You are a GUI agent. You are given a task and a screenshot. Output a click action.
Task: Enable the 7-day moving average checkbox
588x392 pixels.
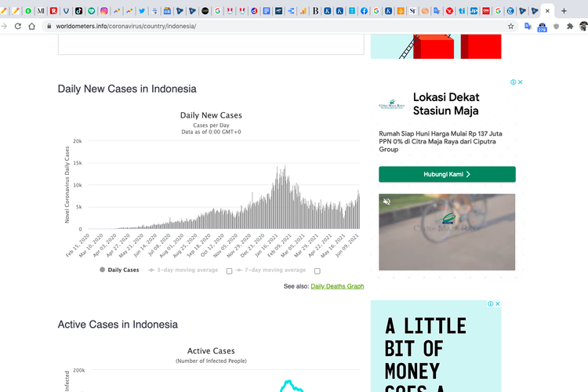pyautogui.click(x=317, y=271)
